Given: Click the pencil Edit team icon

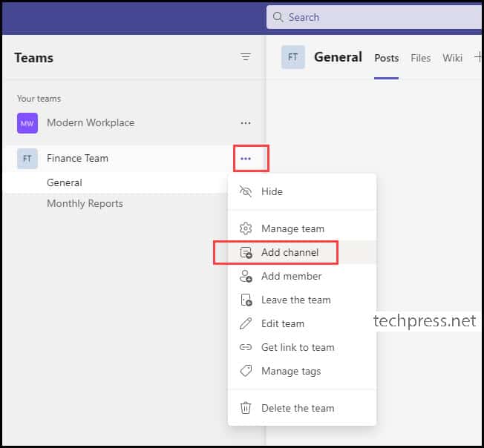Looking at the screenshot, I should [246, 323].
